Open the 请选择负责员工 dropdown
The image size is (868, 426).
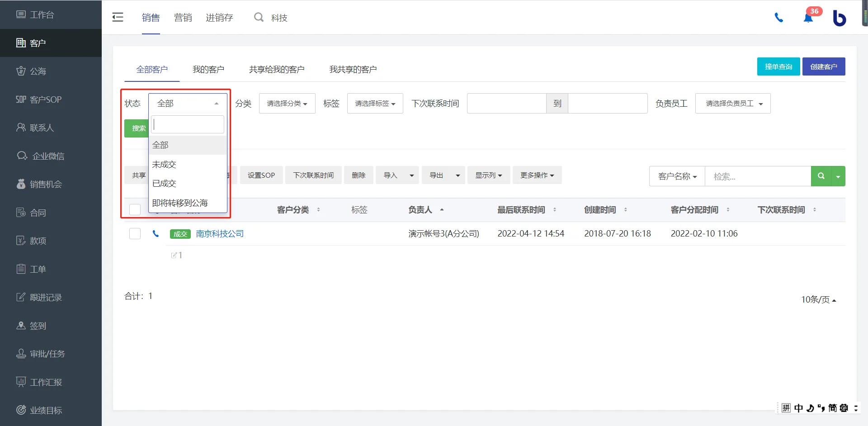tap(733, 104)
